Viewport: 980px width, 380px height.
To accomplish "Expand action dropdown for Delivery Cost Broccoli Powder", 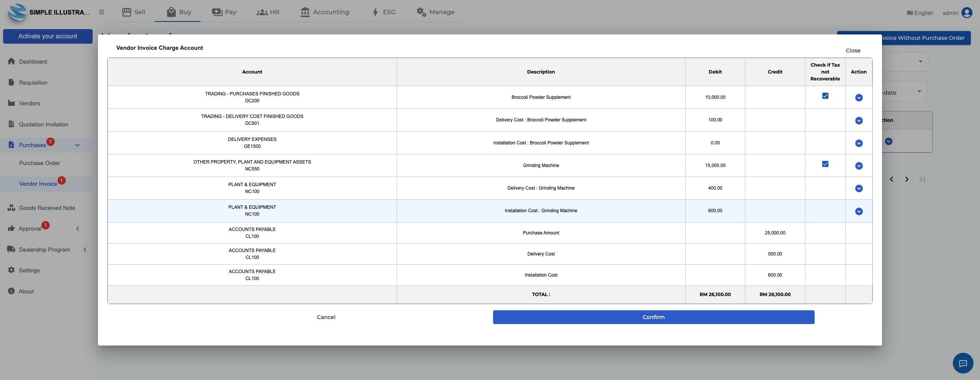I will pyautogui.click(x=859, y=121).
